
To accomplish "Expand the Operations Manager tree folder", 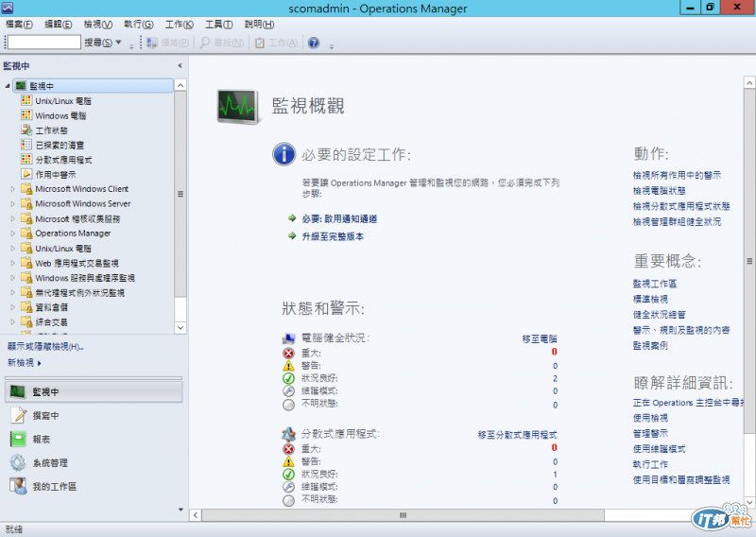I will [x=13, y=233].
